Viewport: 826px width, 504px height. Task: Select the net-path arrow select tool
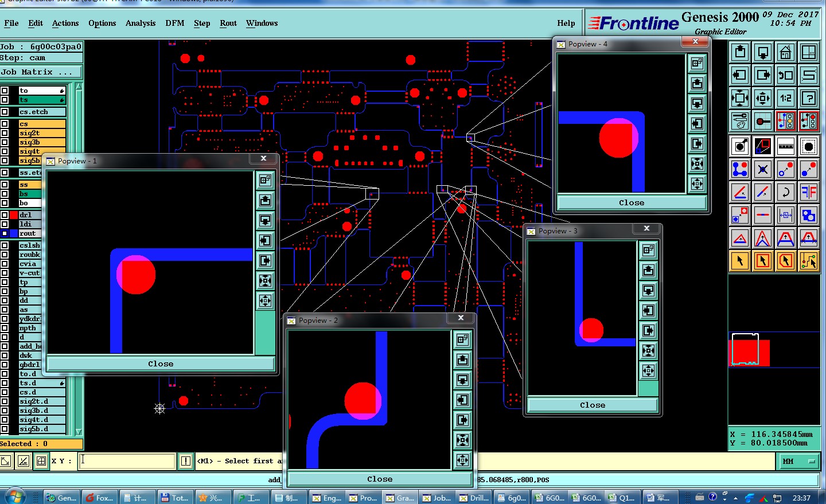coord(809,261)
